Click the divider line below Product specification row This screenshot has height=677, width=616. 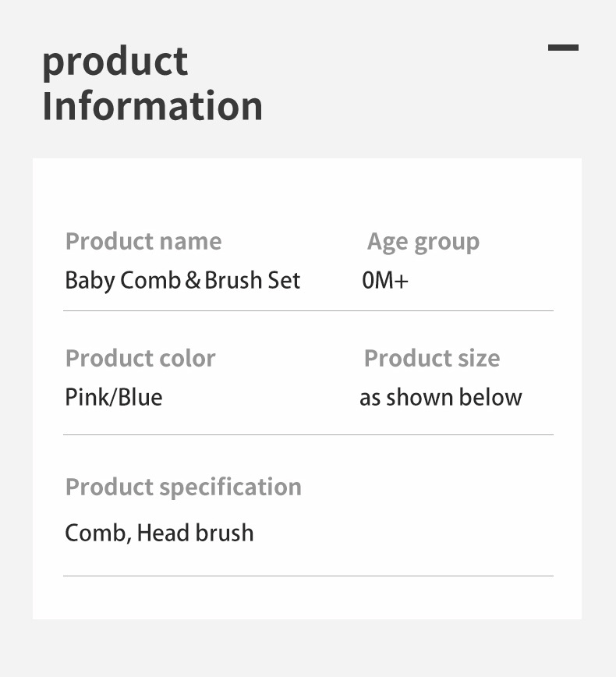point(308,576)
